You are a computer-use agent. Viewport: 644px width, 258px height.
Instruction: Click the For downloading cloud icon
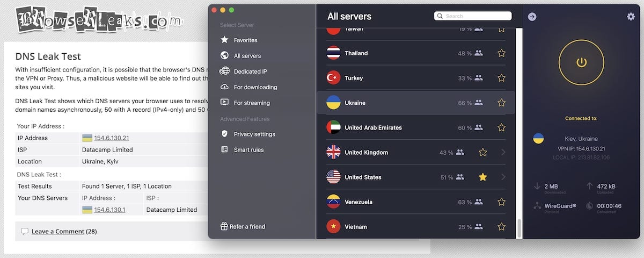[224, 87]
